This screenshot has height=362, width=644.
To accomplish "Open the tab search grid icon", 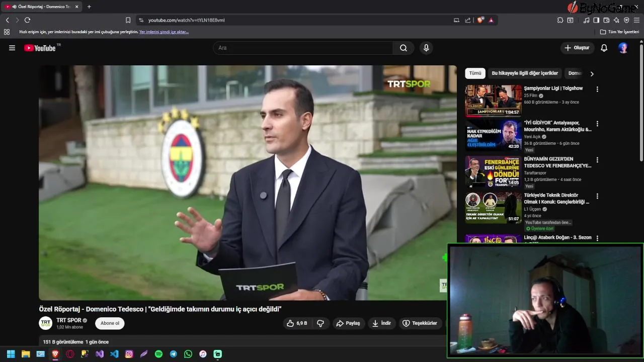I will [7, 32].
